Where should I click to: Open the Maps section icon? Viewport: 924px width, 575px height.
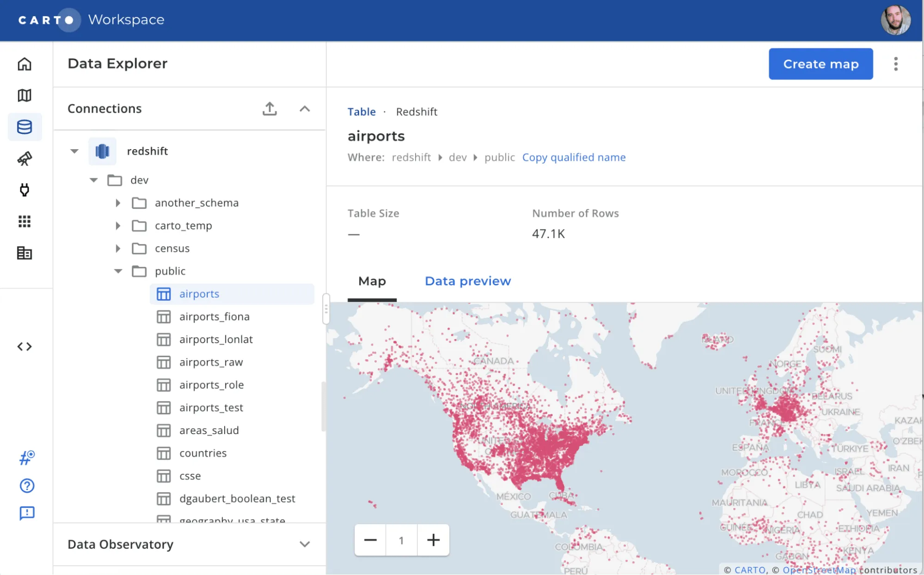pos(25,96)
